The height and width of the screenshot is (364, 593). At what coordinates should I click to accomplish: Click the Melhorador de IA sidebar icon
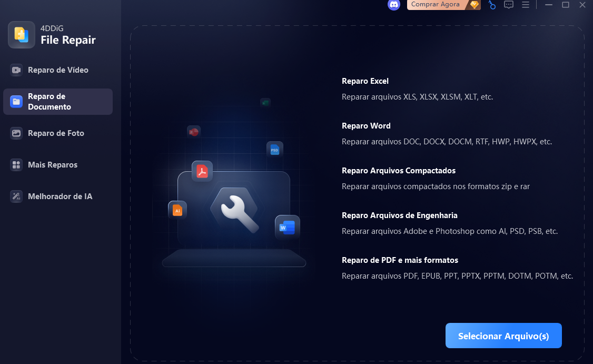click(x=16, y=196)
